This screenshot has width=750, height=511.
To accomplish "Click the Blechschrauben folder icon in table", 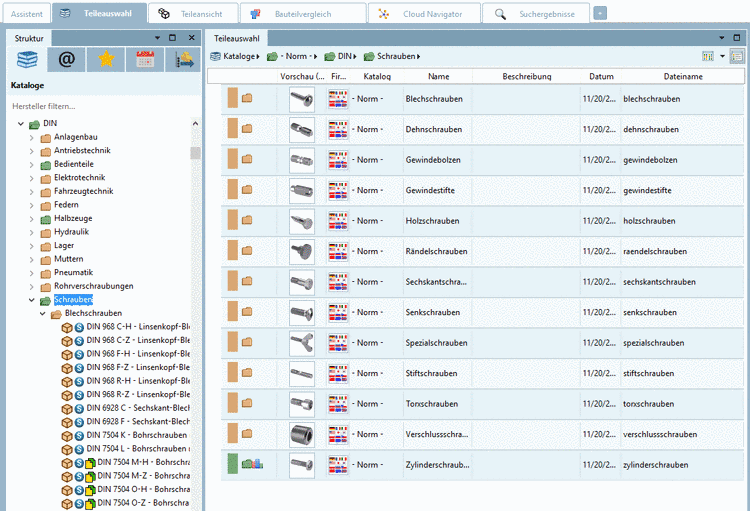I will pyautogui.click(x=247, y=98).
